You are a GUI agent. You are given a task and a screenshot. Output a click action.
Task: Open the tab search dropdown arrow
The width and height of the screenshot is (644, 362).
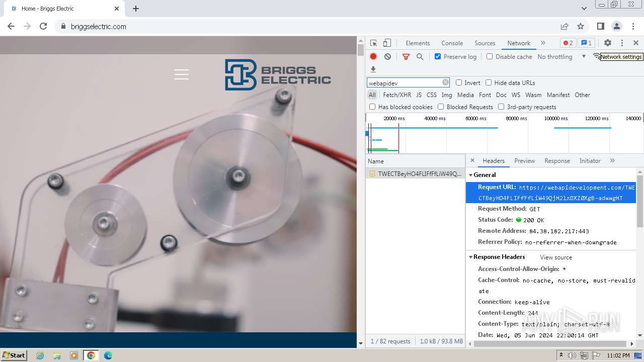584,9
